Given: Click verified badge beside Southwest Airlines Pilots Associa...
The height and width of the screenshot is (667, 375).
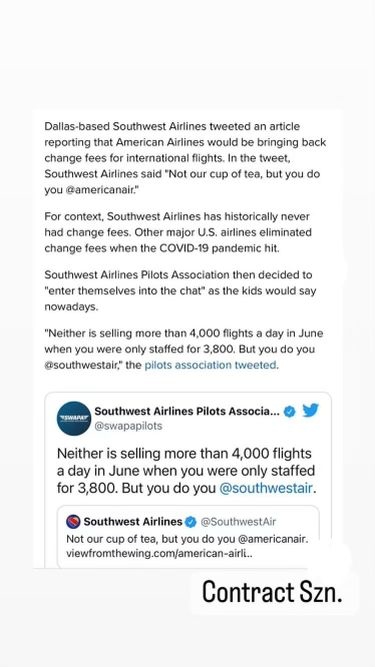Looking at the screenshot, I should tap(290, 411).
